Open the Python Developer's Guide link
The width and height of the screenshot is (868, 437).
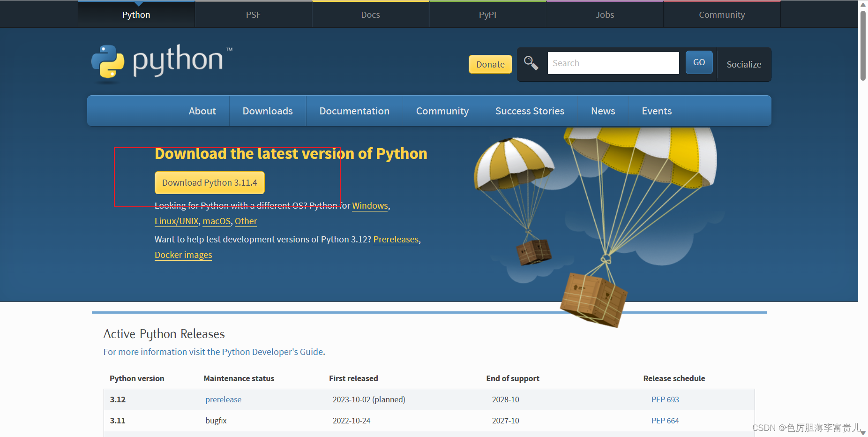pos(213,352)
